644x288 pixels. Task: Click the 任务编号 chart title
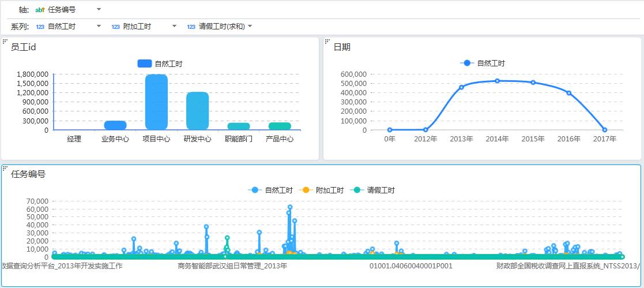[x=28, y=174]
